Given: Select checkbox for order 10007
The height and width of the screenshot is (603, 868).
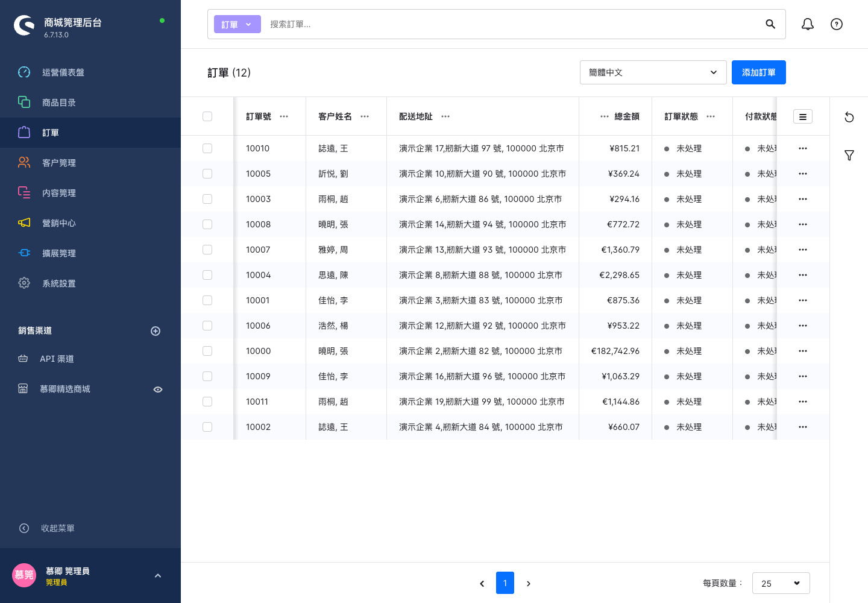Looking at the screenshot, I should pos(207,250).
